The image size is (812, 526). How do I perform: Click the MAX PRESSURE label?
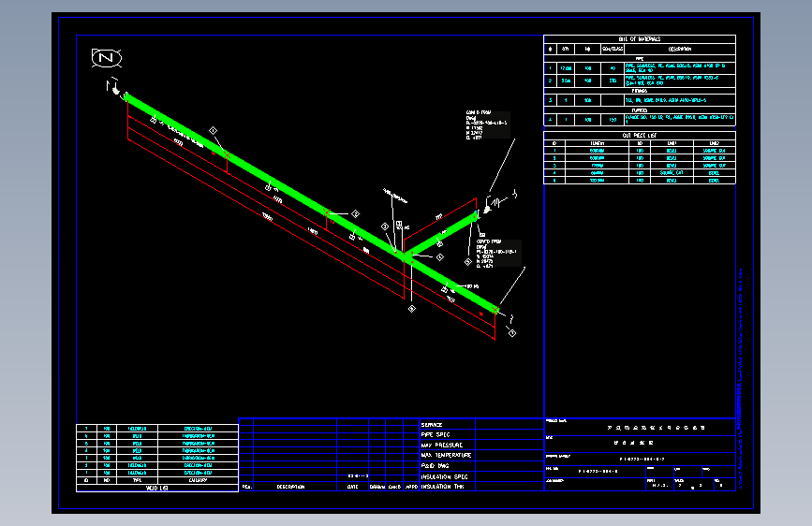442,446
